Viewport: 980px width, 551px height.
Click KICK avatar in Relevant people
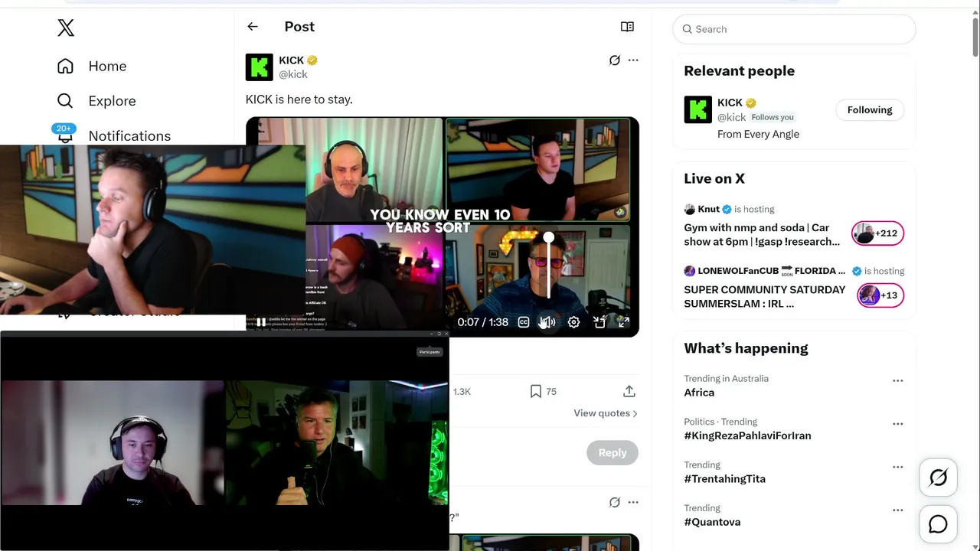pyautogui.click(x=697, y=110)
